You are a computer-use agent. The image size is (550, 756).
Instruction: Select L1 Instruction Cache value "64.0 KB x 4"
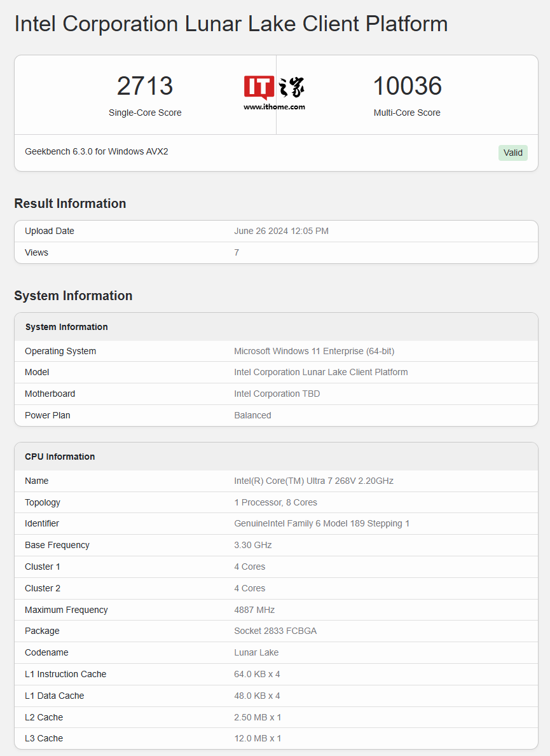[257, 674]
